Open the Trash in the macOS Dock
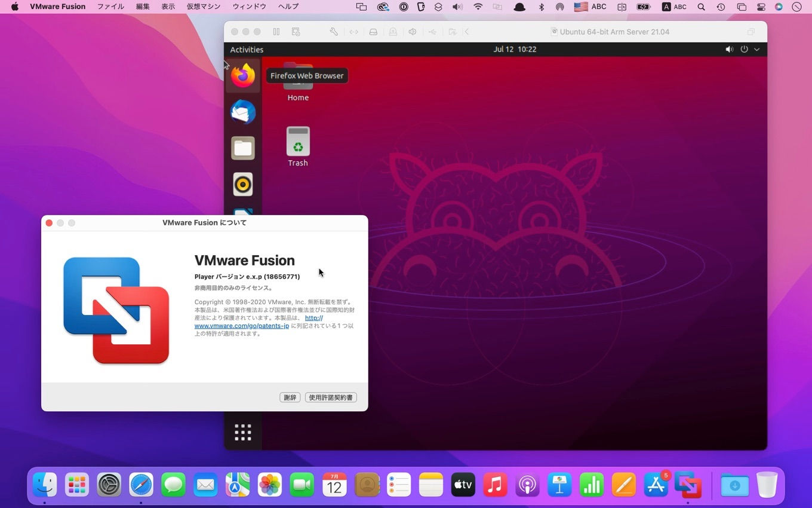 [767, 485]
